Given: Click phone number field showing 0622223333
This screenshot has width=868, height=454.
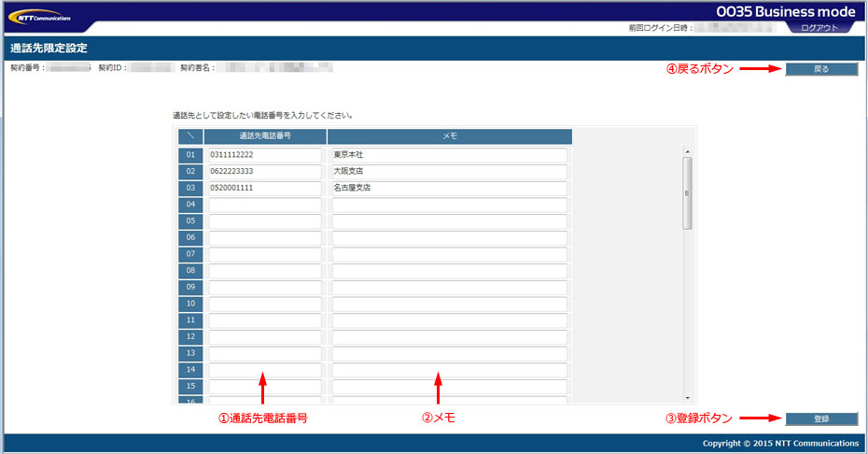Looking at the screenshot, I should tap(265, 172).
